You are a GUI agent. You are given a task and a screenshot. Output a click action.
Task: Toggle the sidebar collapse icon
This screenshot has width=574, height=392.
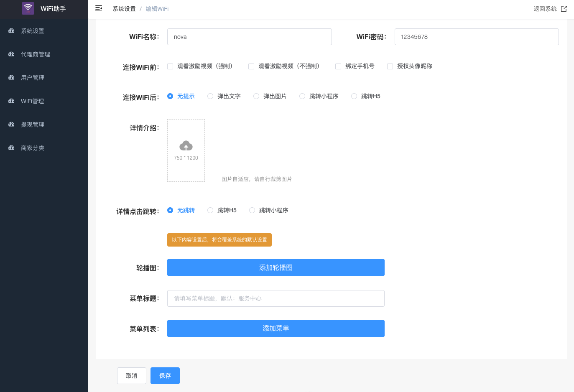click(99, 8)
